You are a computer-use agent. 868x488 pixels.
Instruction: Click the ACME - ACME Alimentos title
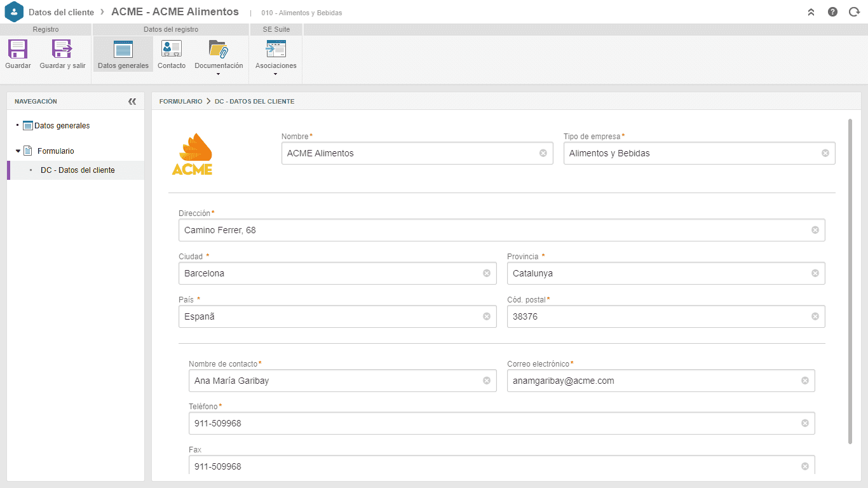175,11
